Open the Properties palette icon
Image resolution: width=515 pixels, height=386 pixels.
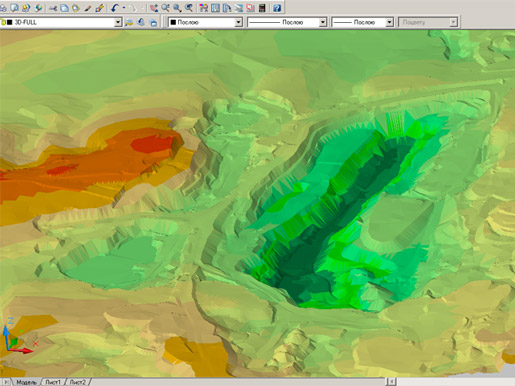point(204,8)
